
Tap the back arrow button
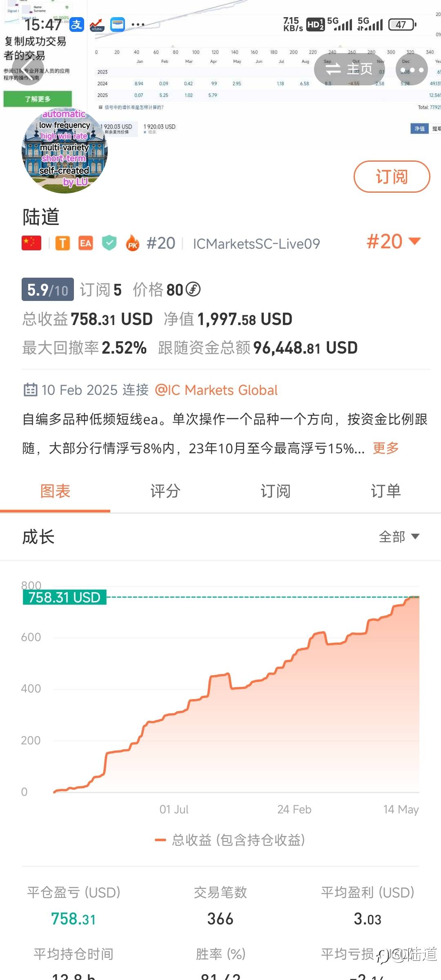point(27,69)
